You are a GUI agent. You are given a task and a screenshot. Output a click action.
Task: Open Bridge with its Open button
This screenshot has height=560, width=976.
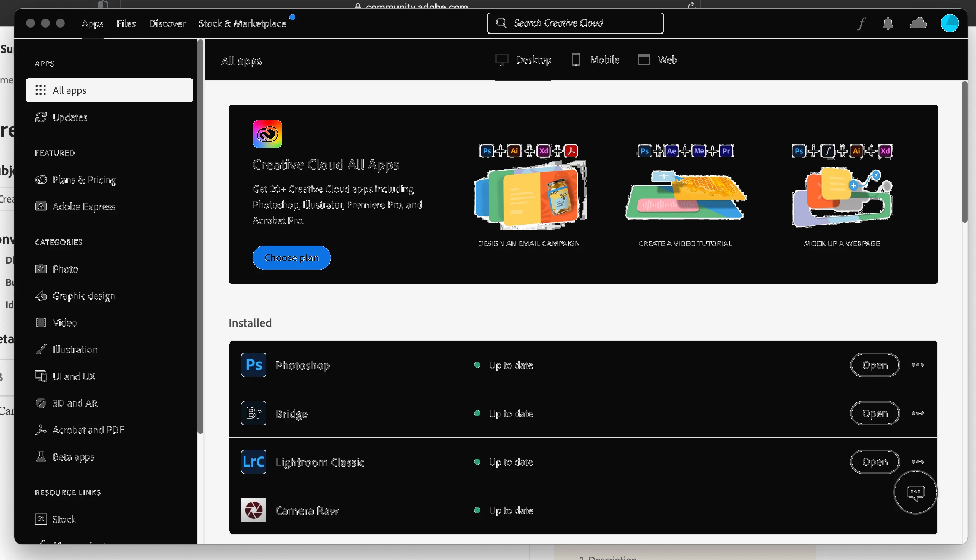click(x=874, y=413)
